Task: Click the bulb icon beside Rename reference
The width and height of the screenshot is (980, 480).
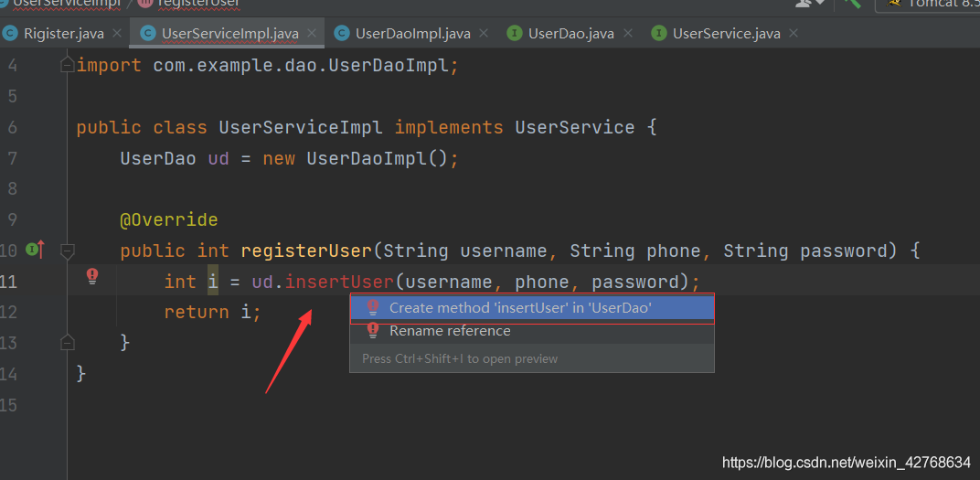Action: (x=372, y=331)
